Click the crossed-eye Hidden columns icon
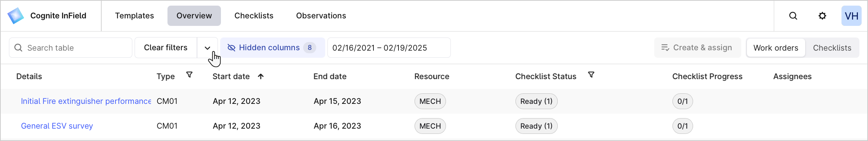This screenshot has width=868, height=141. 231,48
